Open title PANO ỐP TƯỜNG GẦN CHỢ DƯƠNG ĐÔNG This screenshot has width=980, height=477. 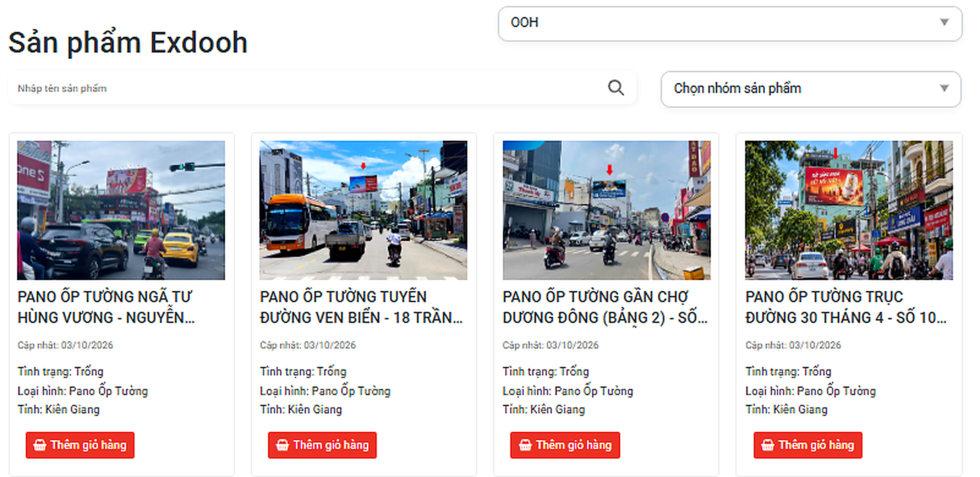[x=605, y=307]
